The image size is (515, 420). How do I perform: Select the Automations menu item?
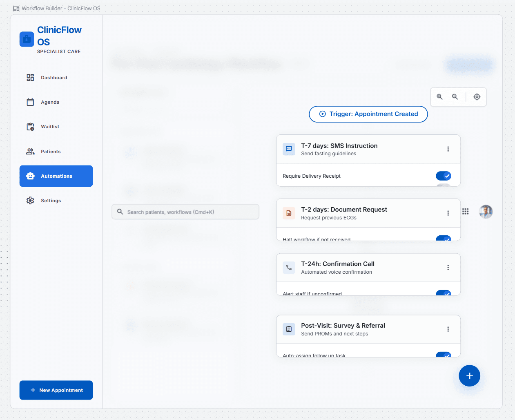[56, 176]
